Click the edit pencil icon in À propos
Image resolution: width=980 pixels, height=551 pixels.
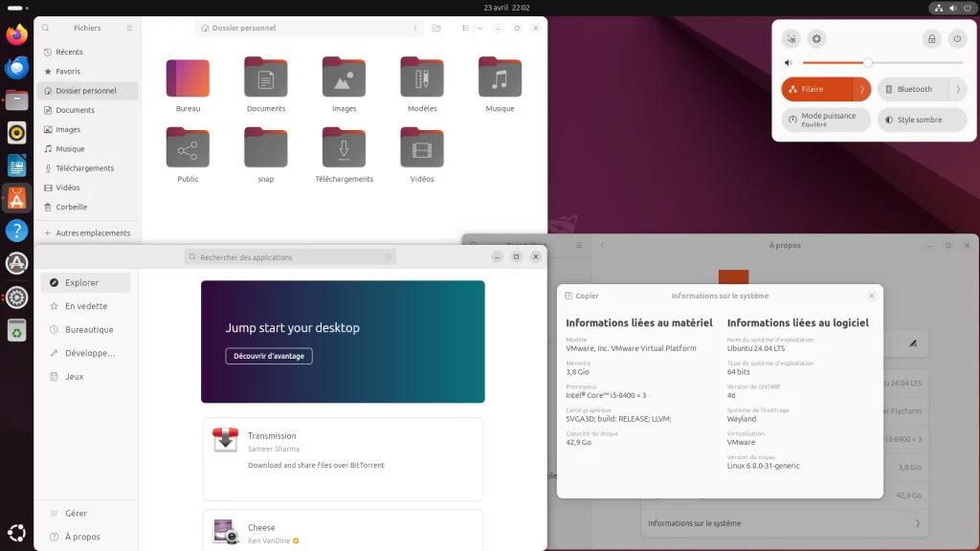(x=913, y=343)
